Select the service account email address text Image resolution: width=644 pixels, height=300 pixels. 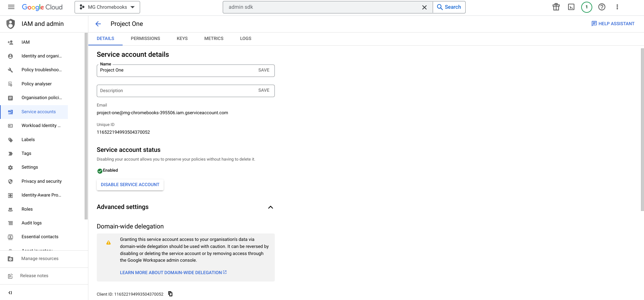point(162,113)
